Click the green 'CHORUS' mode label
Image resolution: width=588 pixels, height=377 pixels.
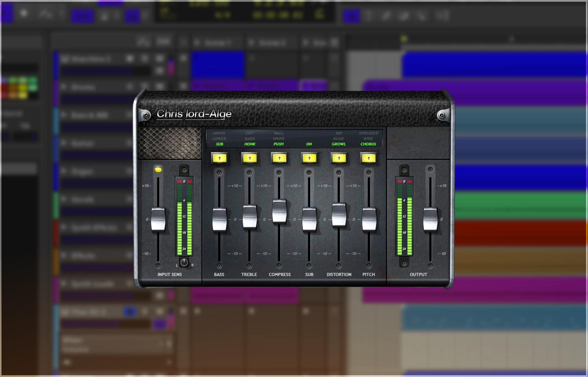click(368, 144)
